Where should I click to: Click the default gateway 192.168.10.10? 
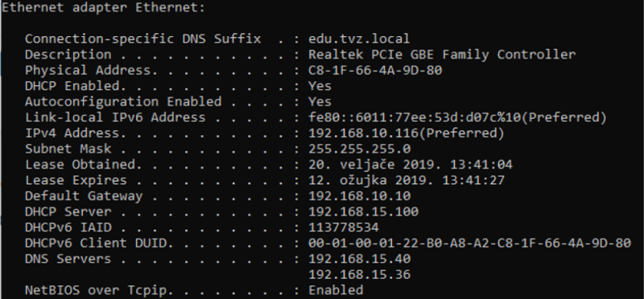pyautogui.click(x=359, y=196)
